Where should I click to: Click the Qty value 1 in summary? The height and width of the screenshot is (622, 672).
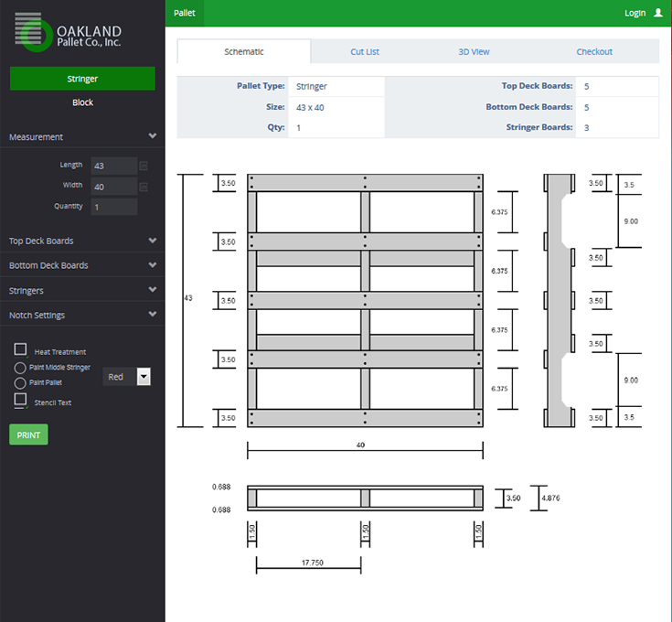[x=299, y=128]
